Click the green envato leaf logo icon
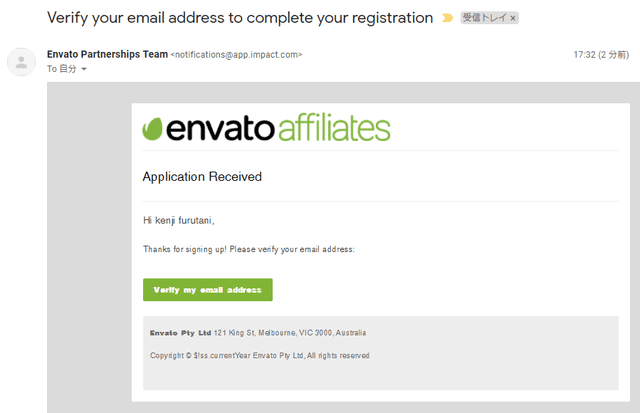The width and height of the screenshot is (640, 413). point(152,129)
